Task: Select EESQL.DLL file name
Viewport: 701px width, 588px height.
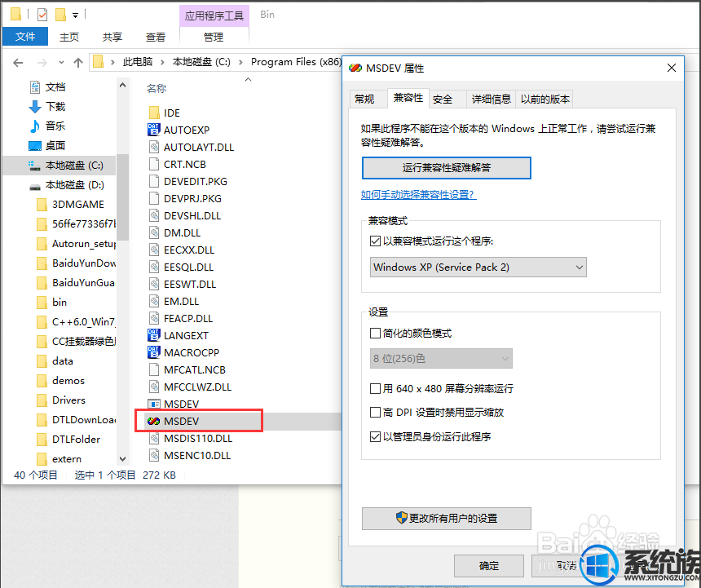Action: pyautogui.click(x=188, y=267)
